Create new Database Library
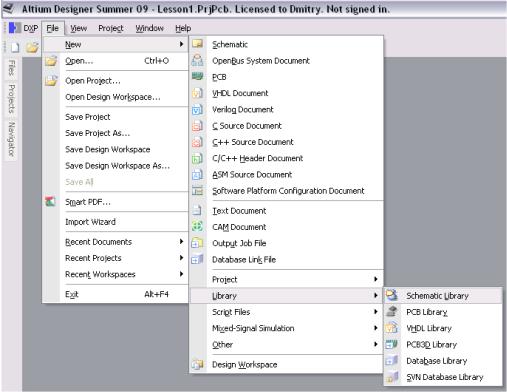The height and width of the screenshot is (392, 507). coord(443,361)
